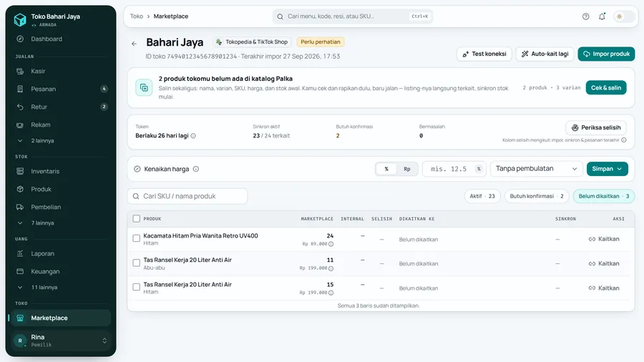This screenshot has width=644, height=362.
Task: Click the Pembelian truck icon in sidebar
Action: pyautogui.click(x=20, y=207)
